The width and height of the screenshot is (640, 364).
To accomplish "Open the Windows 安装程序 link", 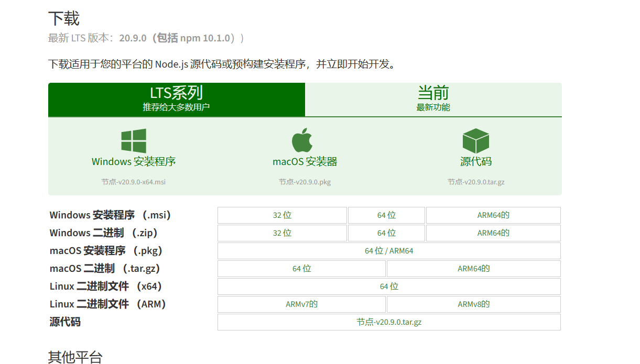I will pyautogui.click(x=134, y=161).
